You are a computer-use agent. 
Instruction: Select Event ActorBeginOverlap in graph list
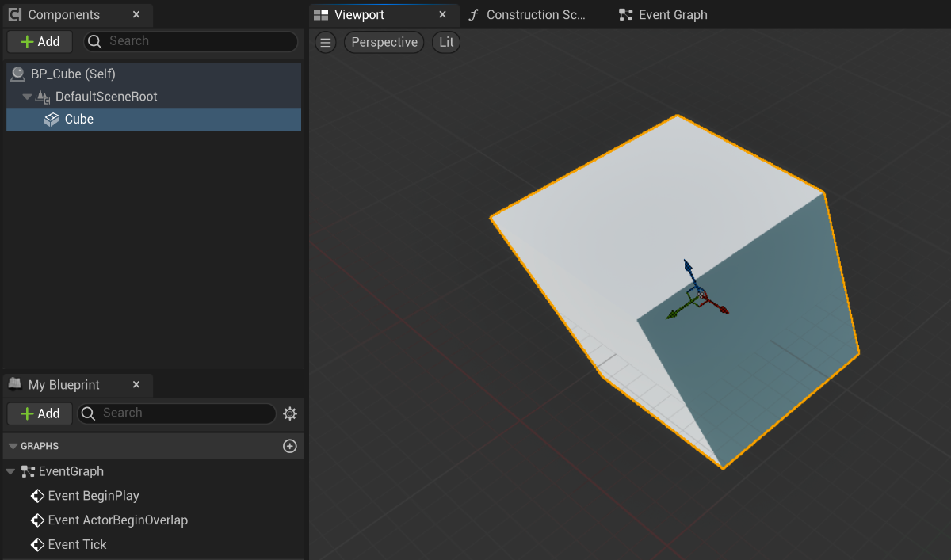point(117,520)
